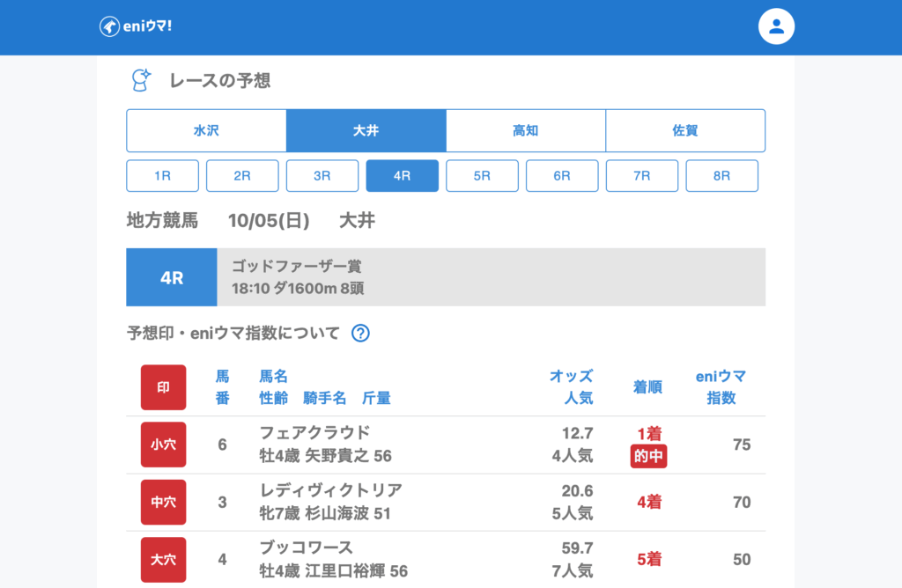
Task: Switch to the 水沢 racecourse tab
Action: point(206,130)
